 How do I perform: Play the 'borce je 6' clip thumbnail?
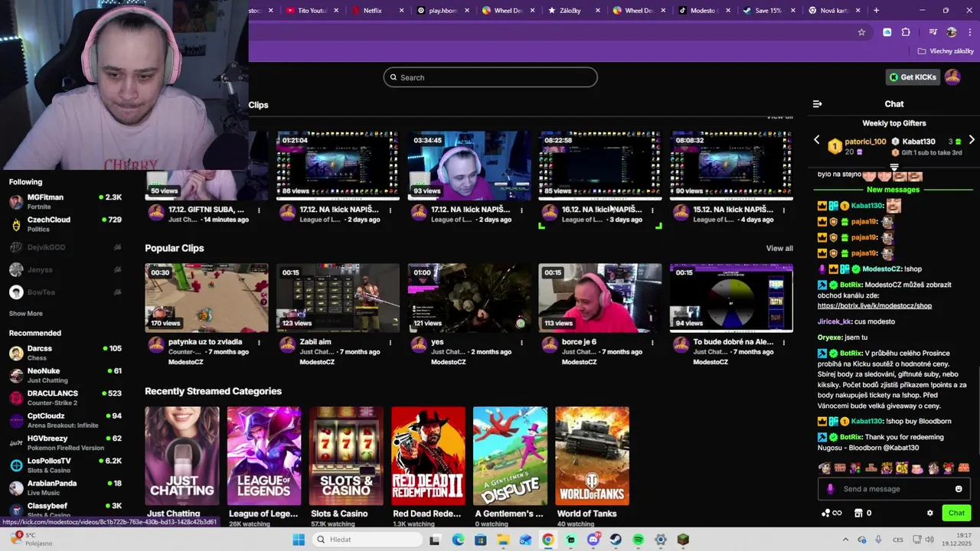600,298
